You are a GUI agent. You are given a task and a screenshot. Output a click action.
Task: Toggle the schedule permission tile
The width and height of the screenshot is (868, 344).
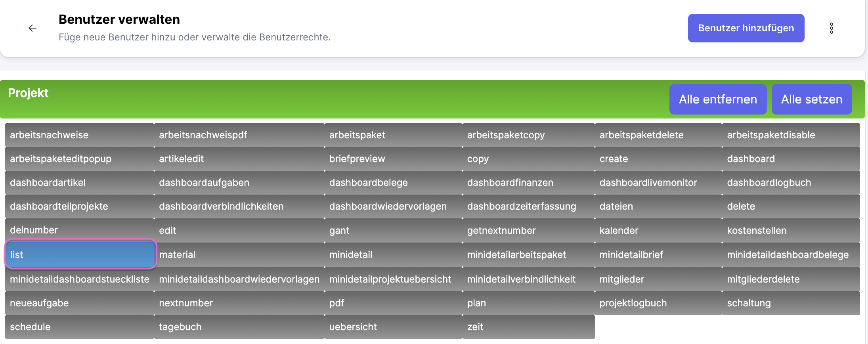click(79, 327)
